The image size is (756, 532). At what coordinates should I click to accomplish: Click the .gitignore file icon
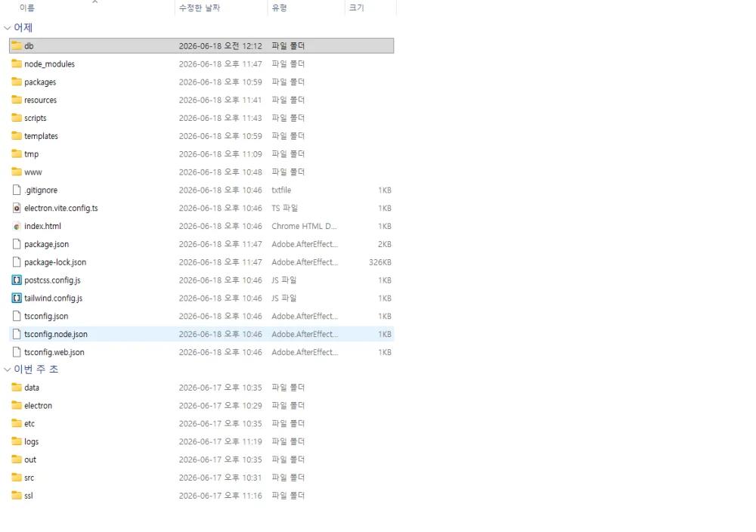(x=17, y=190)
